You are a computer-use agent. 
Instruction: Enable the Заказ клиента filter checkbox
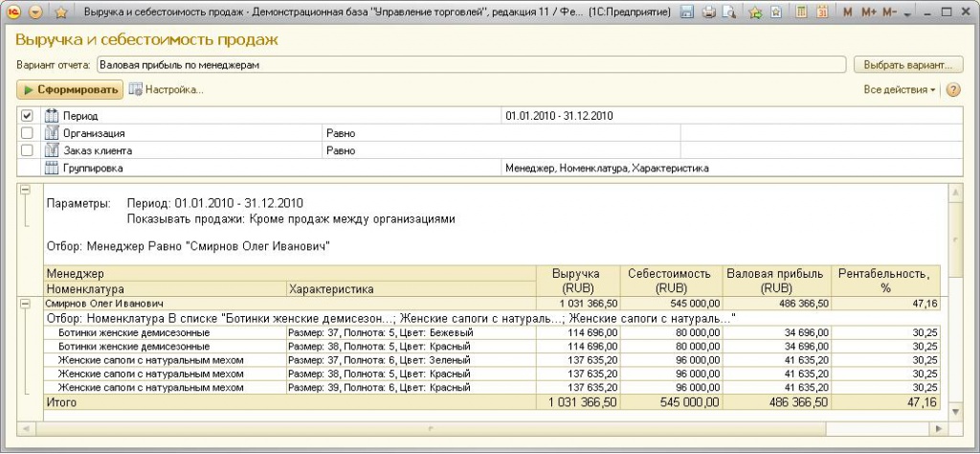click(x=27, y=150)
